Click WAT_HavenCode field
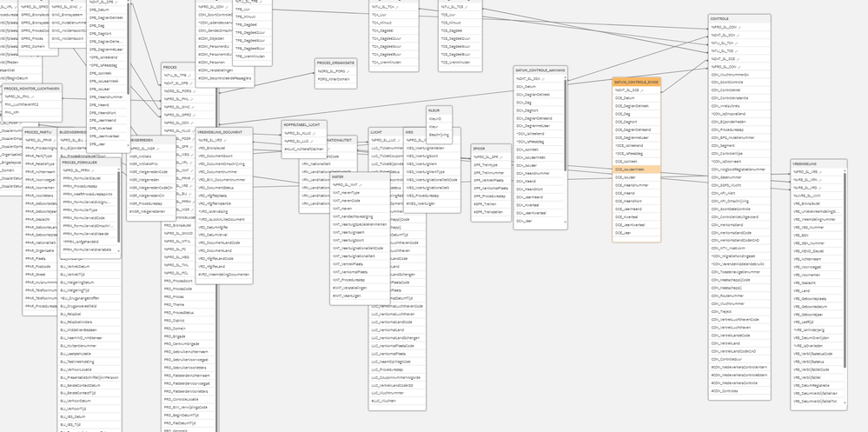The width and height of the screenshot is (868, 432). pos(360,201)
